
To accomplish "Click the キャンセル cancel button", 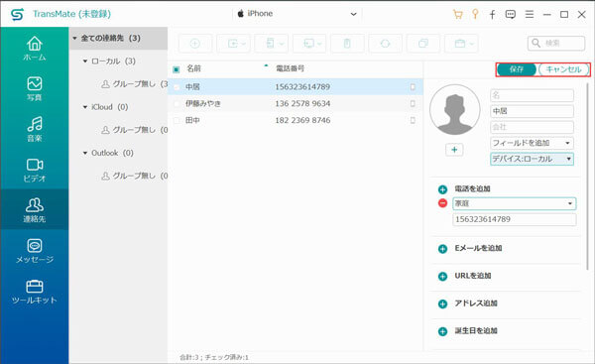I will (563, 69).
